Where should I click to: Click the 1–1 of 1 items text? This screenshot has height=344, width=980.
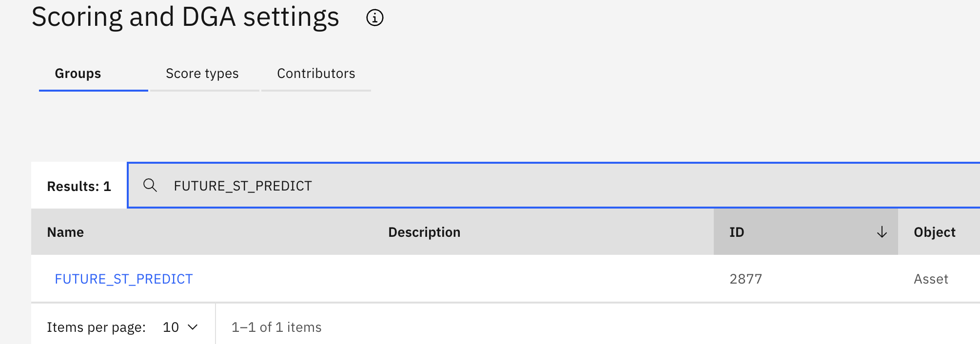pos(276,327)
